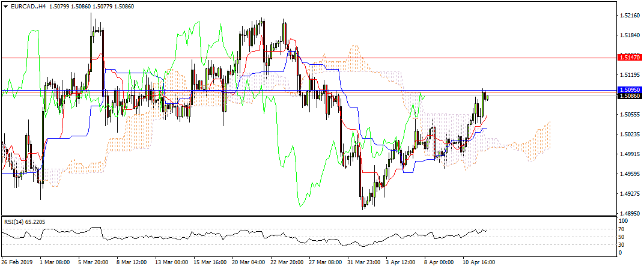Viewport: 644px width, 269px height.
Task: Click the 1.49595 price axis value
Action: coord(631,174)
